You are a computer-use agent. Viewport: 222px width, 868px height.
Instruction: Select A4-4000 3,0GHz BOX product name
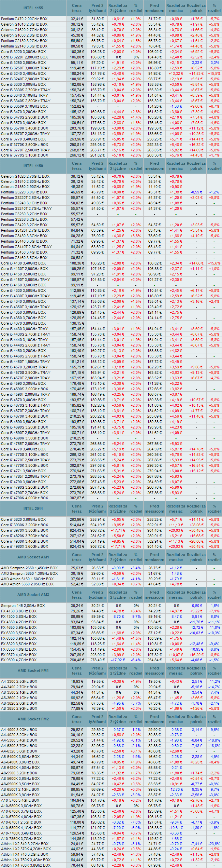[x=19, y=729]
